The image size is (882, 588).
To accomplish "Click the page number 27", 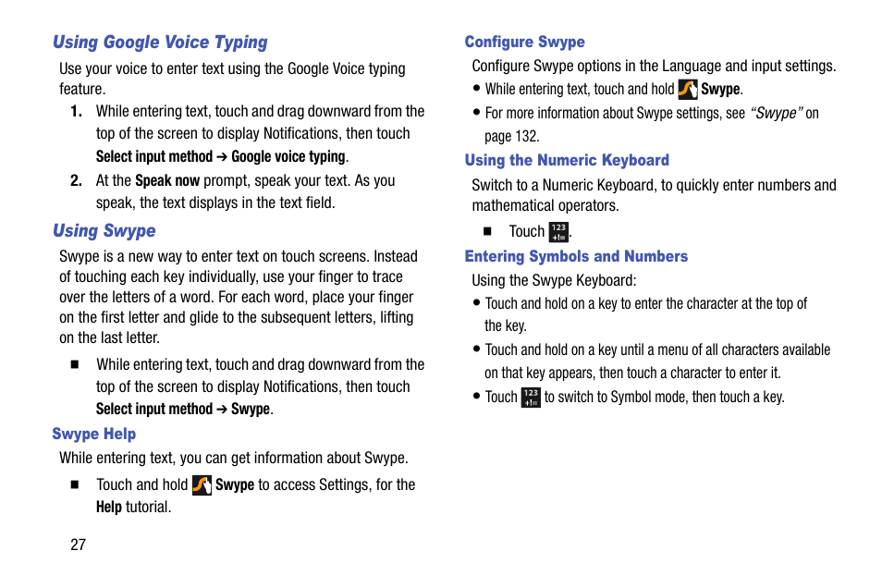I will click(x=78, y=545).
